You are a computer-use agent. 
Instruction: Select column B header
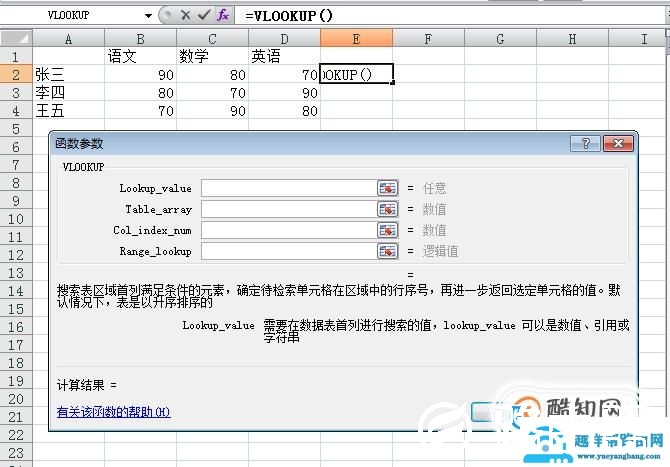141,39
